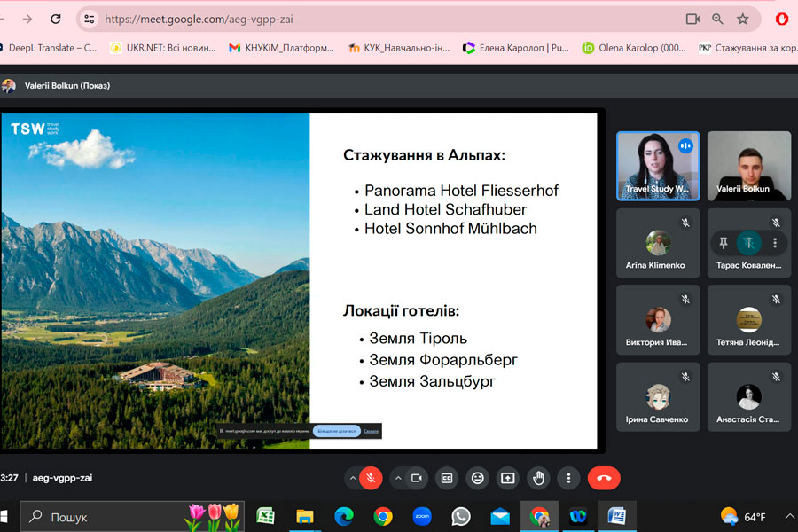Raise your hand in the meeting
The width and height of the screenshot is (798, 532).
538,478
